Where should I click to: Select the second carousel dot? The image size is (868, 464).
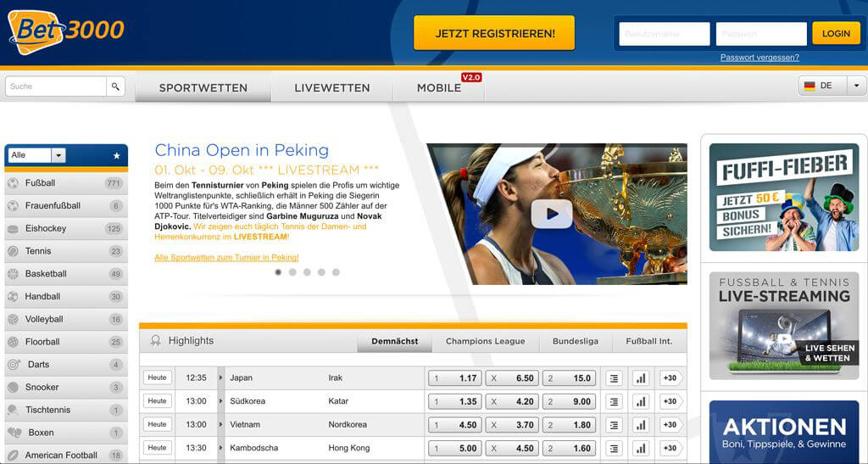292,272
